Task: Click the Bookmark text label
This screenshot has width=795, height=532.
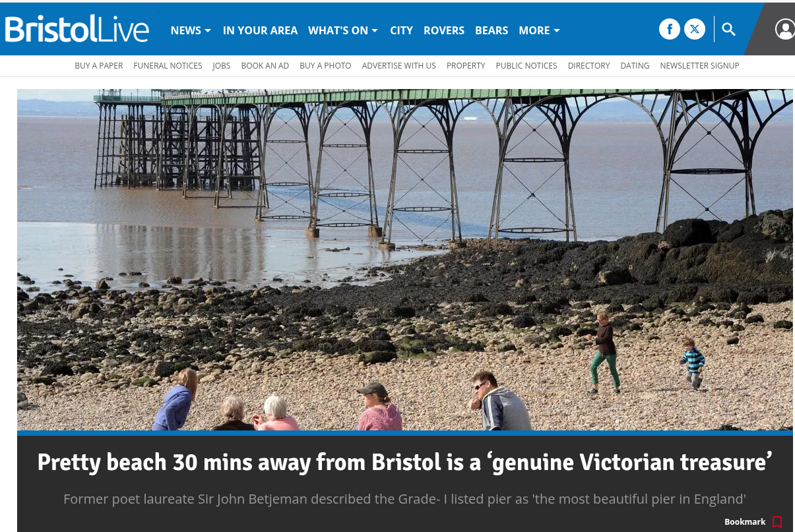Action: pyautogui.click(x=745, y=521)
